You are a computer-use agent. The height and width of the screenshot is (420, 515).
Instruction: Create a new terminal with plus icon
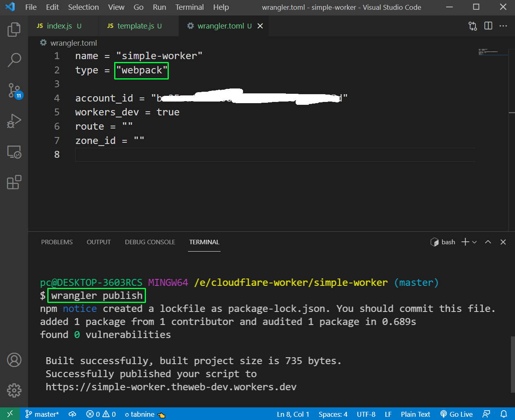[x=465, y=242]
